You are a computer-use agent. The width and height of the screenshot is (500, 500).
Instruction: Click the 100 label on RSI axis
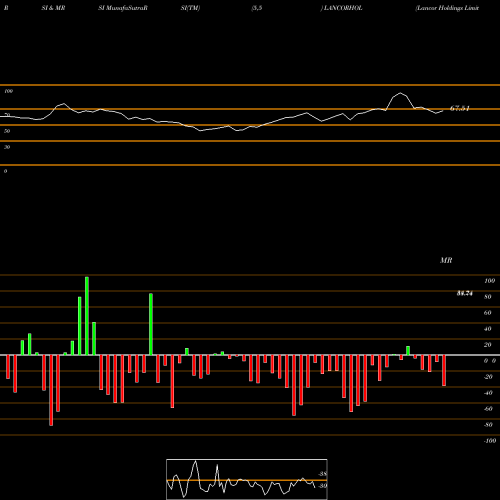8,91
